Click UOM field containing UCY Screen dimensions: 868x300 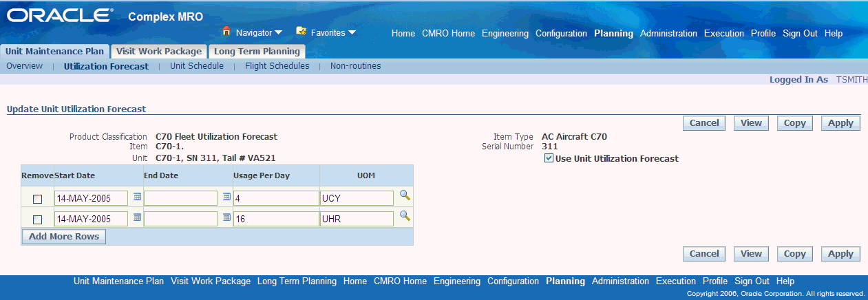357,198
